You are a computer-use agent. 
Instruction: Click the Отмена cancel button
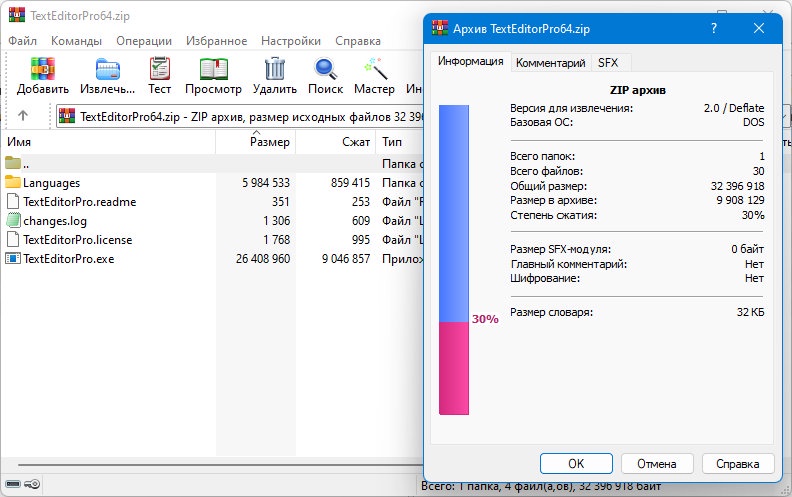pos(657,463)
